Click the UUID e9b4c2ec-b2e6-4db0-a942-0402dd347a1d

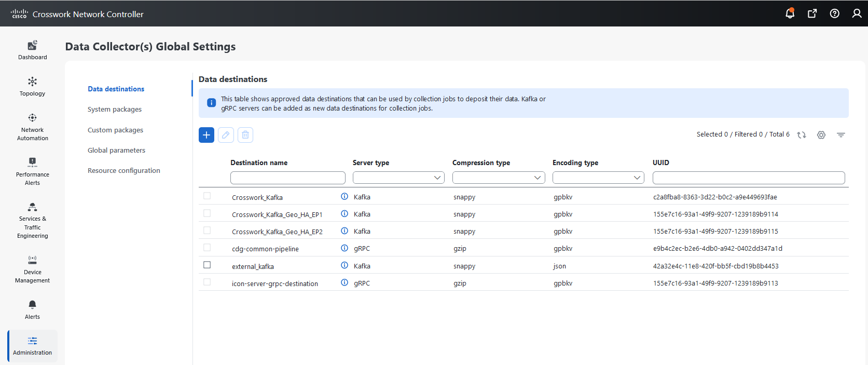[x=718, y=248]
